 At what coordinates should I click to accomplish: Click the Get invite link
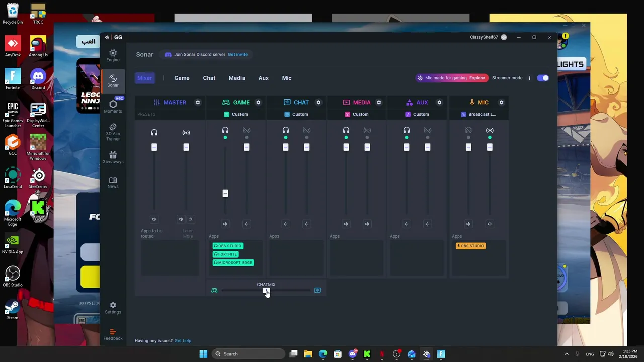click(x=237, y=54)
